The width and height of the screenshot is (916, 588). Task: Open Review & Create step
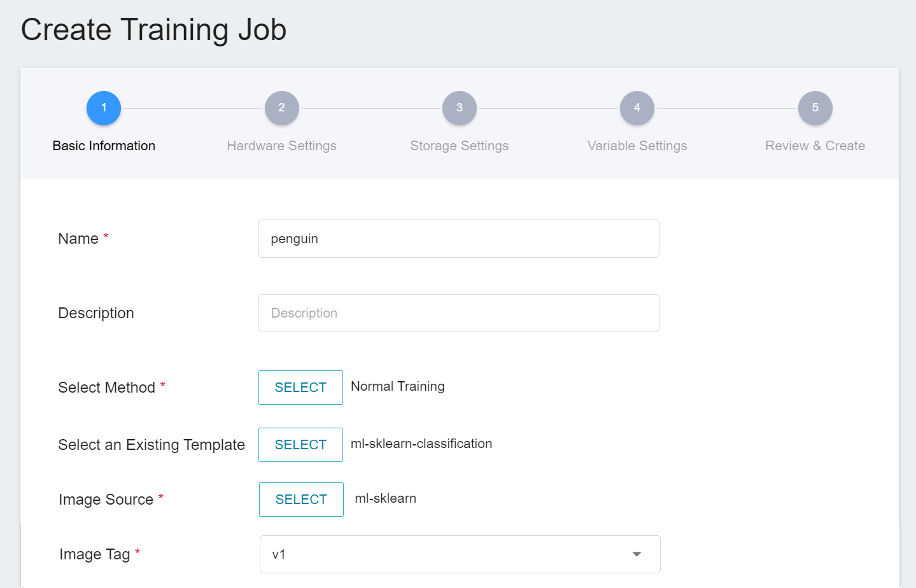coord(815,146)
